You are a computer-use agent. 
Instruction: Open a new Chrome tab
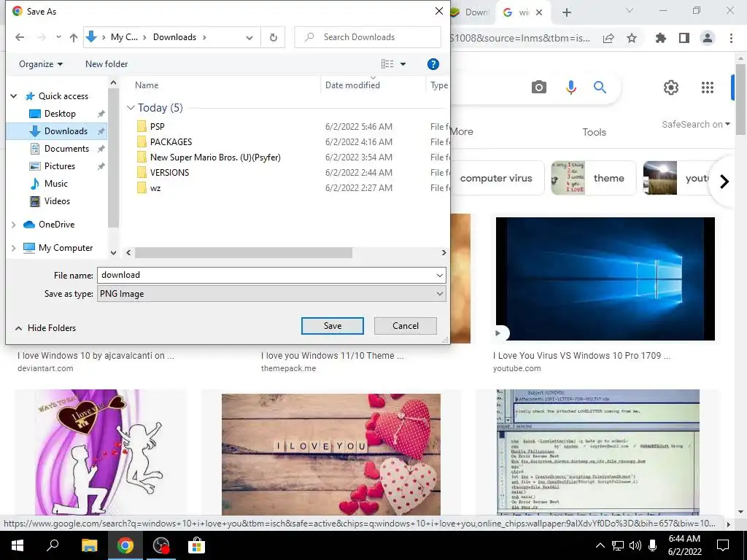[x=566, y=12]
